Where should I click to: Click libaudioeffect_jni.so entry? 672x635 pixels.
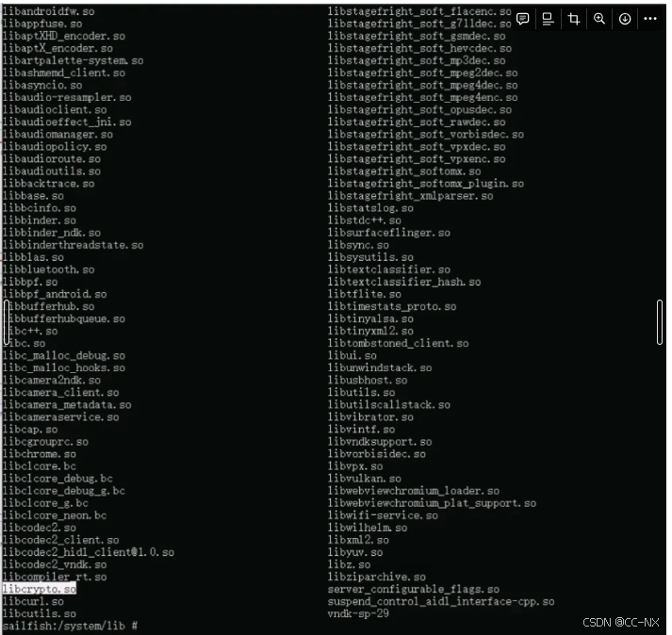(67, 122)
